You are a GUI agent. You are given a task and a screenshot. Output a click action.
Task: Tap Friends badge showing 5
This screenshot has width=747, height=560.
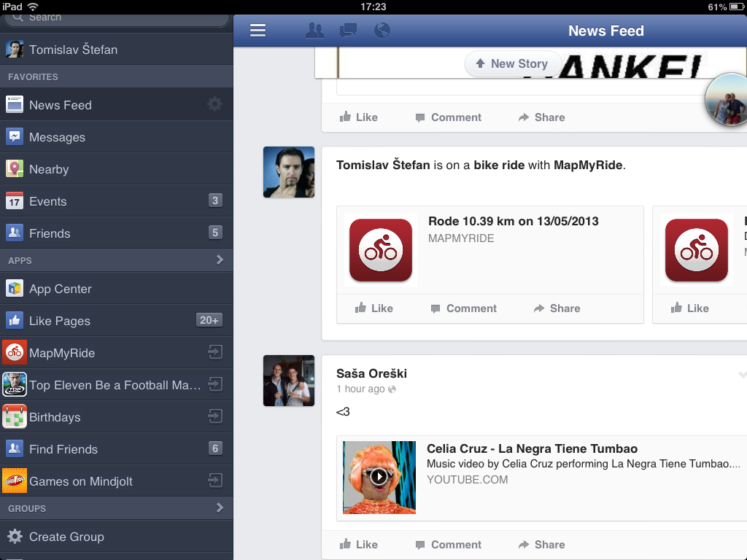coord(215,233)
